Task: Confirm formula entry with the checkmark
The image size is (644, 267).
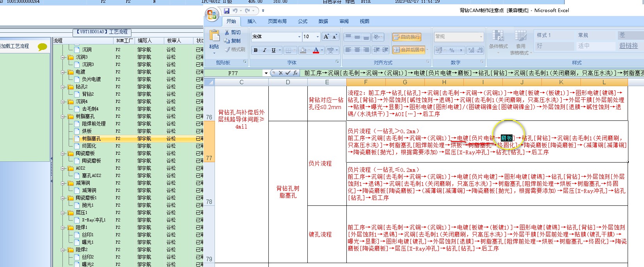Action: [x=288, y=73]
